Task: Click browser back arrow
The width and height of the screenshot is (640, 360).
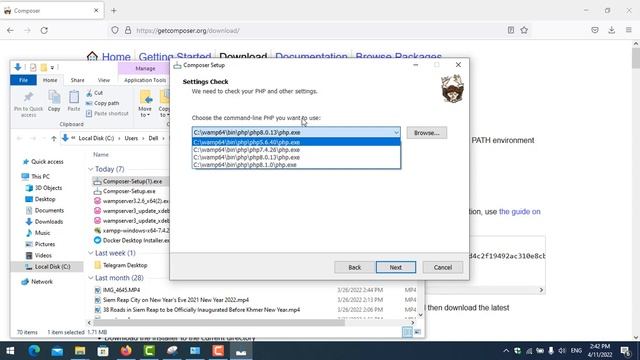Action: pyautogui.click(x=10, y=30)
